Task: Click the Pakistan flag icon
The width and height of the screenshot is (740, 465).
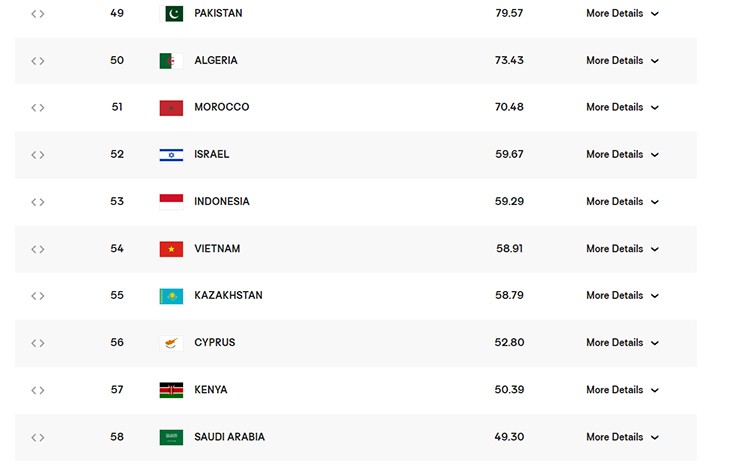Action: [x=171, y=14]
